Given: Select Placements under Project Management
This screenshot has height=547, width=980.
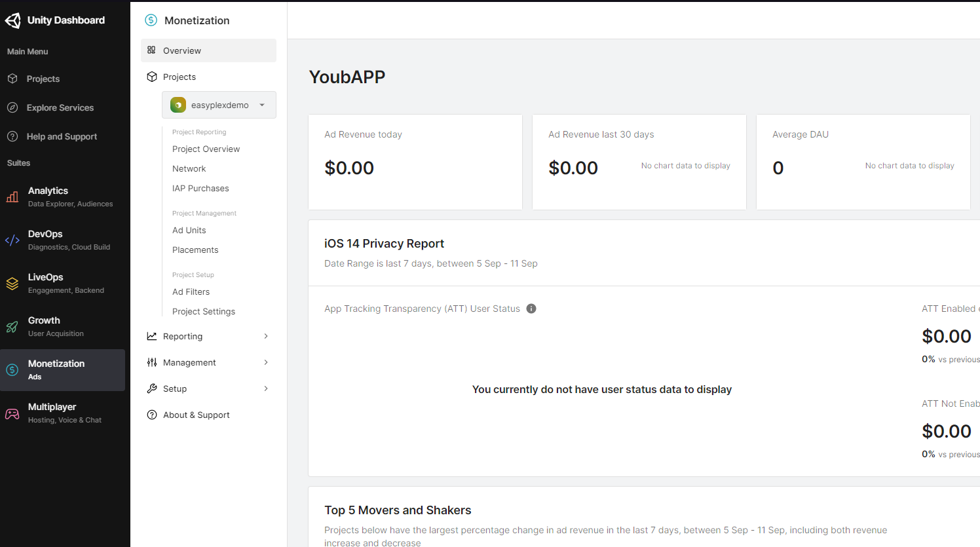Looking at the screenshot, I should [x=195, y=250].
